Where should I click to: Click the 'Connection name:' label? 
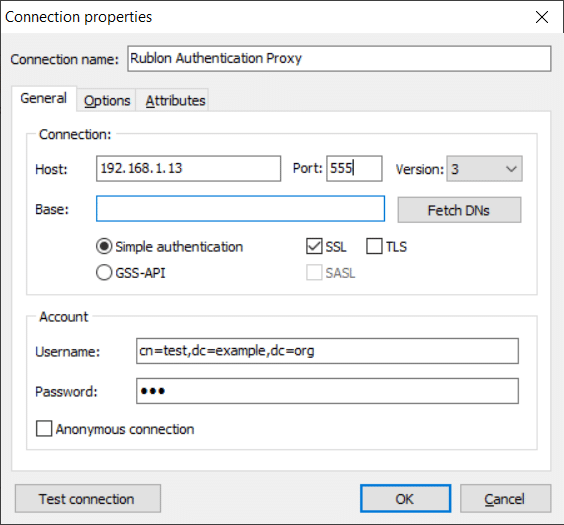click(64, 59)
